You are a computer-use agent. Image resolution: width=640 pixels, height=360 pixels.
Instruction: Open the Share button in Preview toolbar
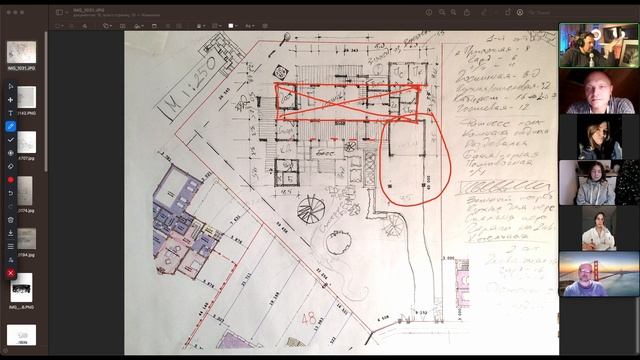click(x=467, y=12)
